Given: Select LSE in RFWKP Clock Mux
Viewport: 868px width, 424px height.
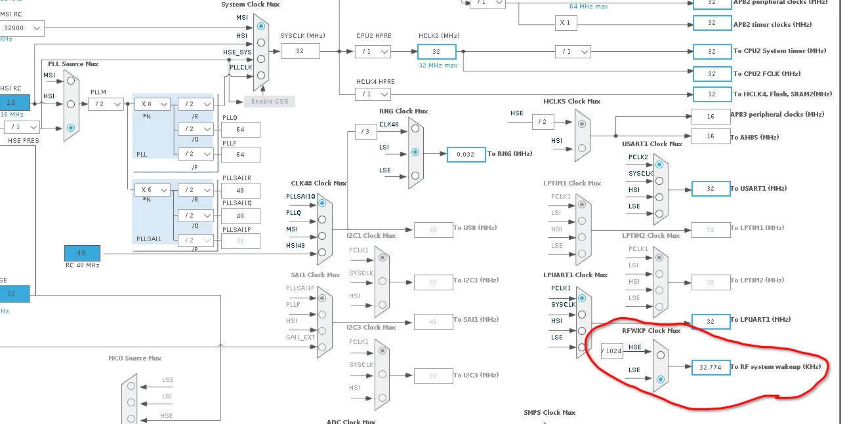Looking at the screenshot, I should pyautogui.click(x=661, y=379).
